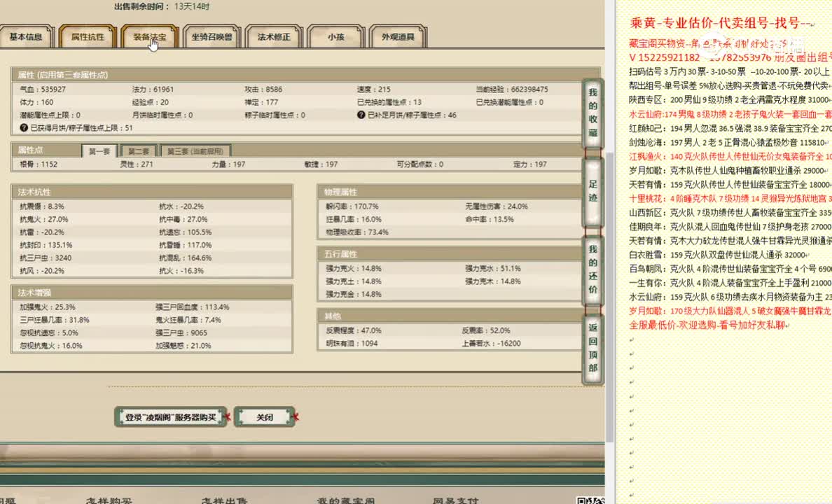Click the 躲闪率：170.7% entry
The height and width of the screenshot is (504, 832).
[x=352, y=206]
